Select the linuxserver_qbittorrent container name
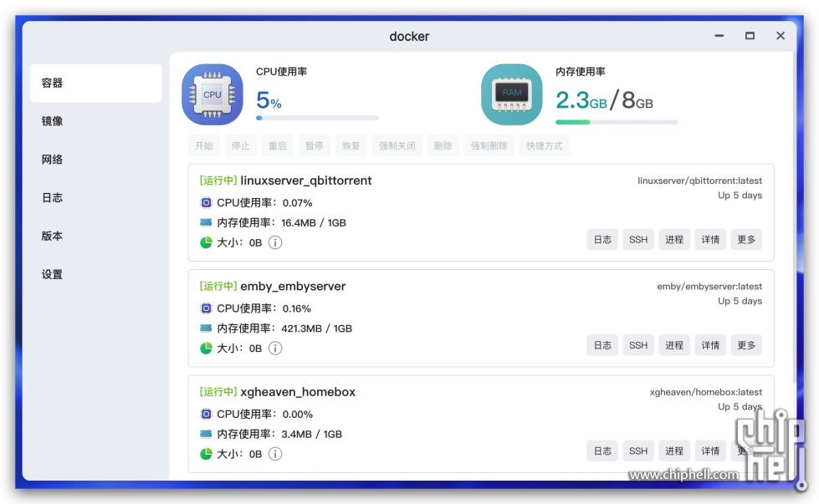The height and width of the screenshot is (504, 819). [306, 181]
